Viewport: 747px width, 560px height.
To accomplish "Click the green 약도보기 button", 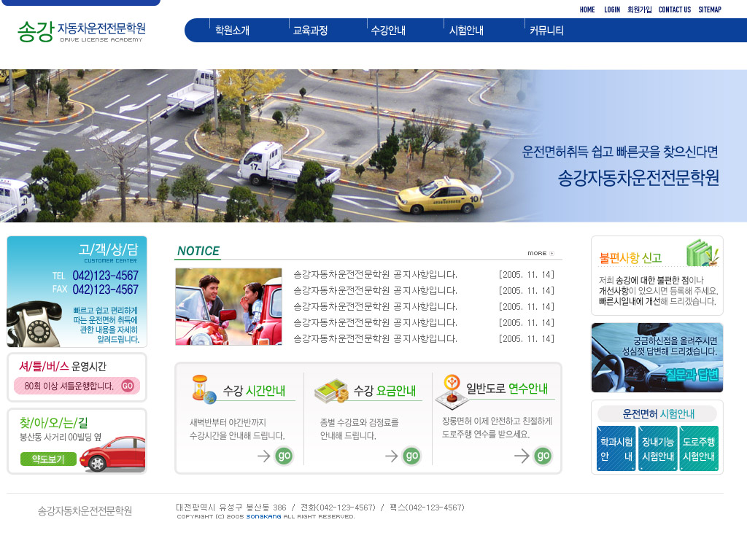I will point(48,459).
